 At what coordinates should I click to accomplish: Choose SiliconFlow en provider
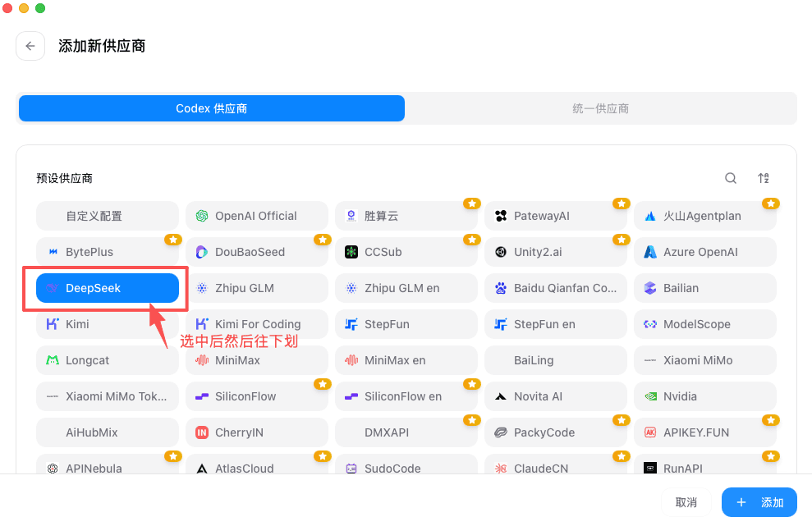(x=406, y=396)
